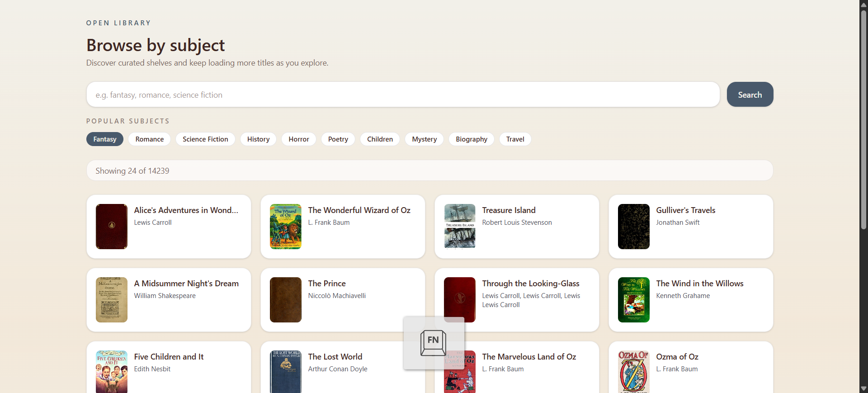Select the Romance subject chip
Image resolution: width=868 pixels, height=393 pixels.
150,139
